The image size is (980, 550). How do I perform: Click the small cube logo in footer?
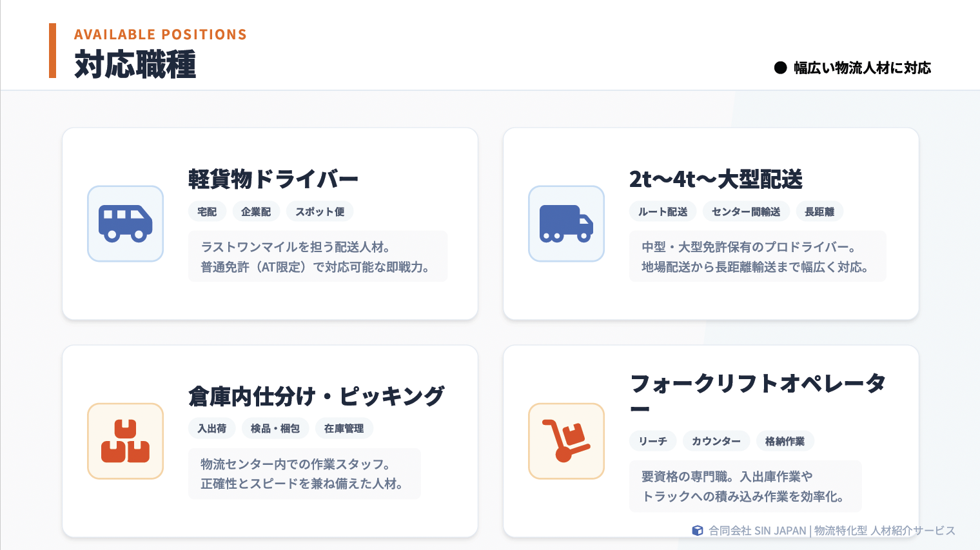[x=697, y=531]
